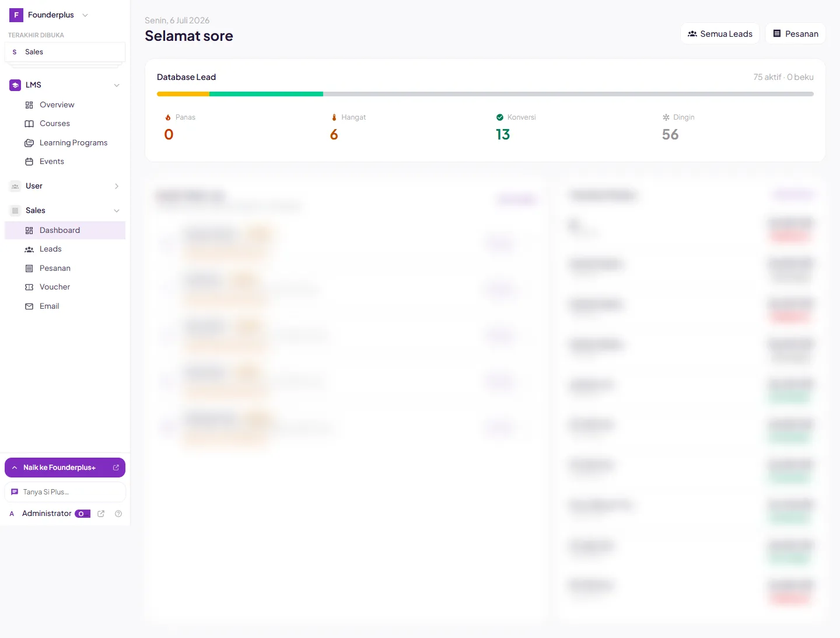
Task: Open the Founderplus workspace dropdown chevron
Action: pos(85,15)
